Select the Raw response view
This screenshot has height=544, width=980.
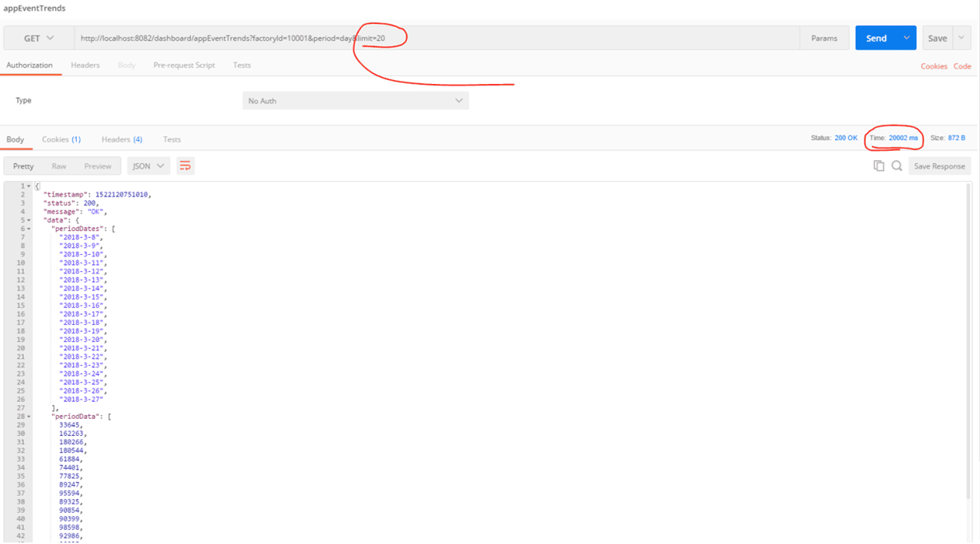click(59, 166)
